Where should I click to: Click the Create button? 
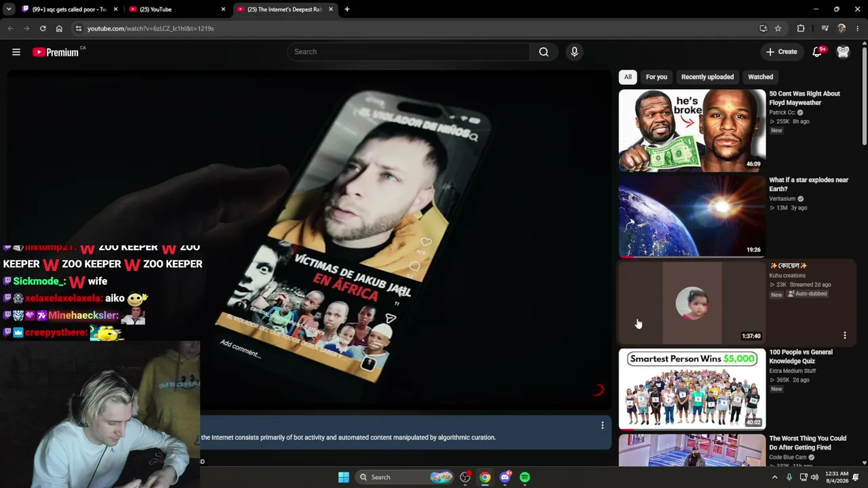(781, 52)
